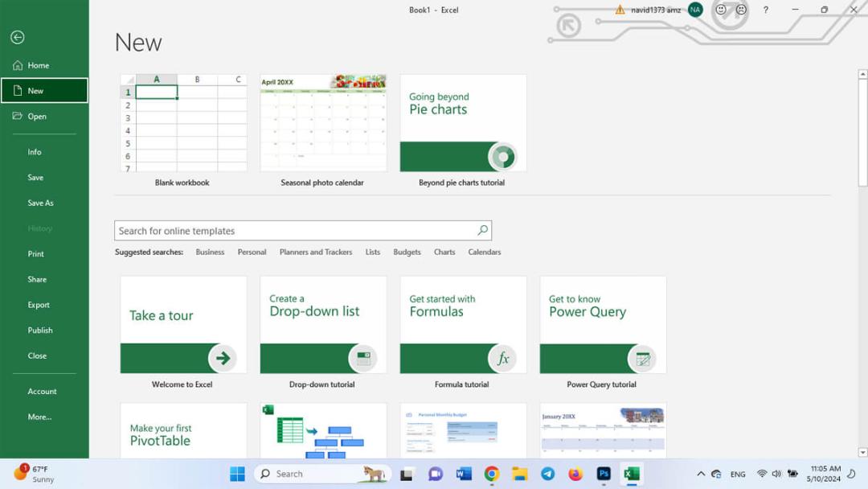Open Welcome to Excel tour template

point(183,332)
